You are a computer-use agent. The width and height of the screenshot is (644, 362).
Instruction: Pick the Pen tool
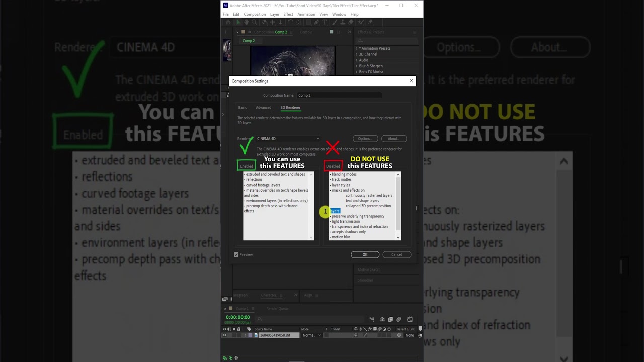point(317,23)
